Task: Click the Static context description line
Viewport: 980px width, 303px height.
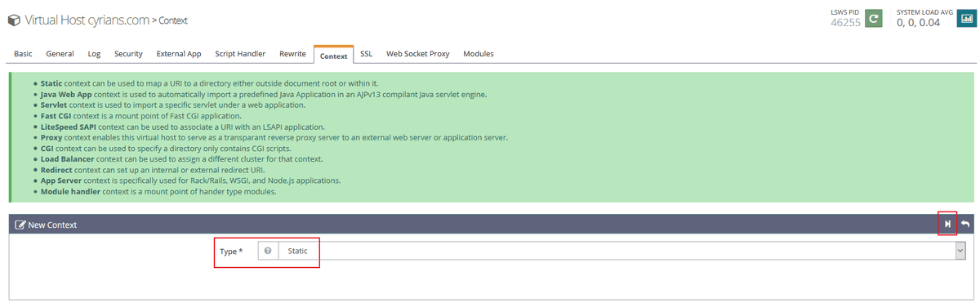Action: click(x=209, y=83)
